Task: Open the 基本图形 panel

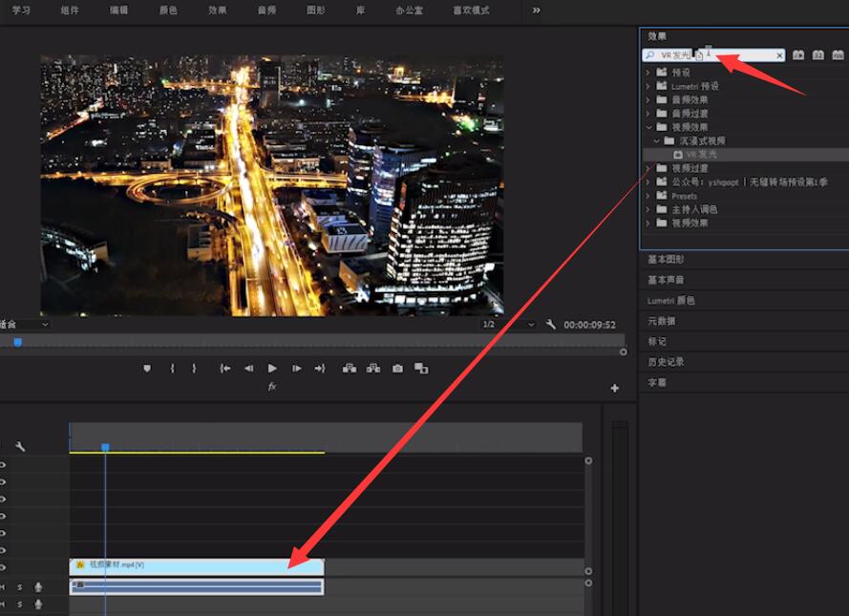Action: pos(666,259)
